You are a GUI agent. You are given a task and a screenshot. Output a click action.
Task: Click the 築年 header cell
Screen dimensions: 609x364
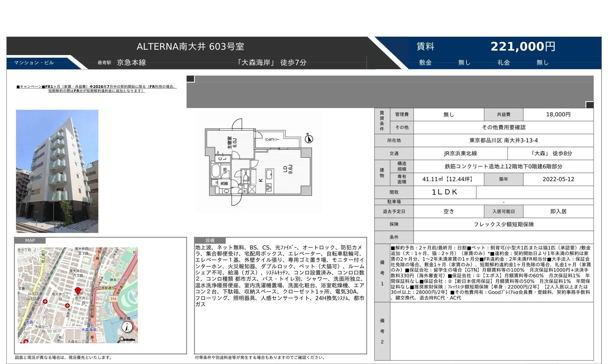[504, 179]
